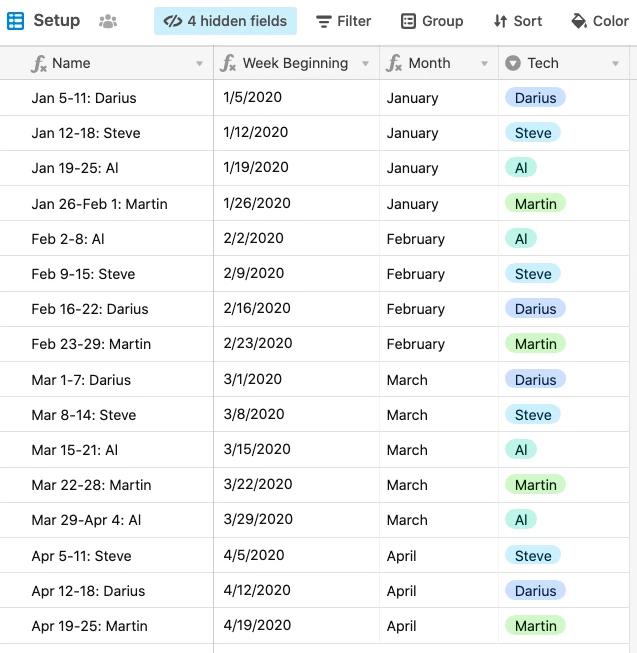The height and width of the screenshot is (653, 637).
Task: Click the Color paint bucket icon
Action: point(579,21)
